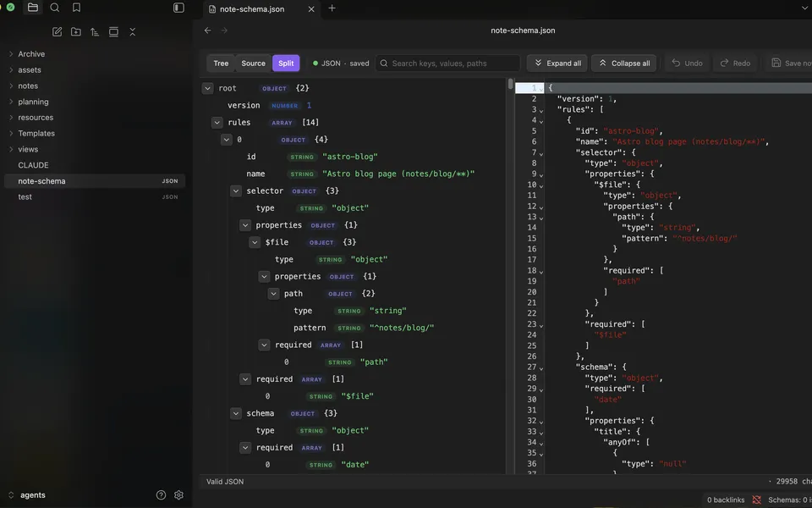812x508 pixels.
Task: Open the test JSON file
Action: pos(95,197)
